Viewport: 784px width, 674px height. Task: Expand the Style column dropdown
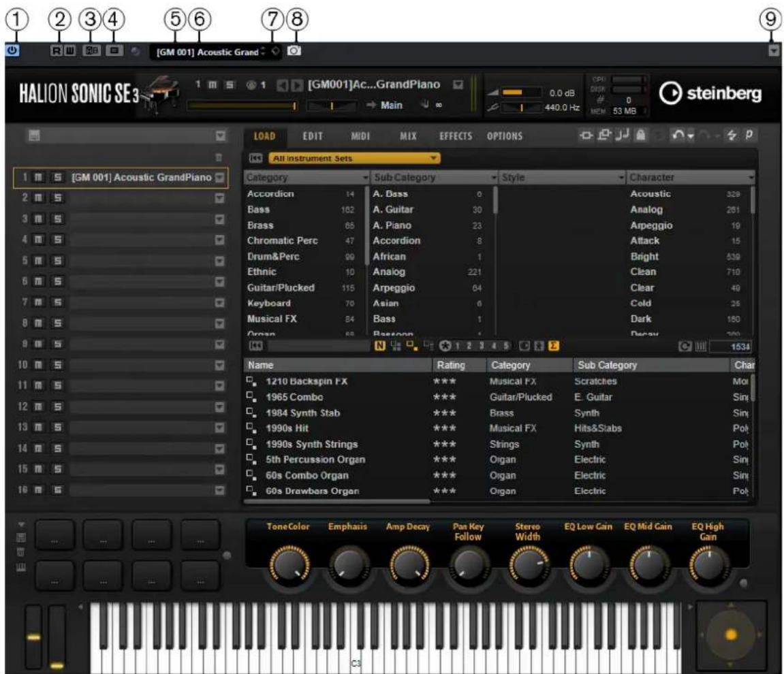(x=621, y=178)
